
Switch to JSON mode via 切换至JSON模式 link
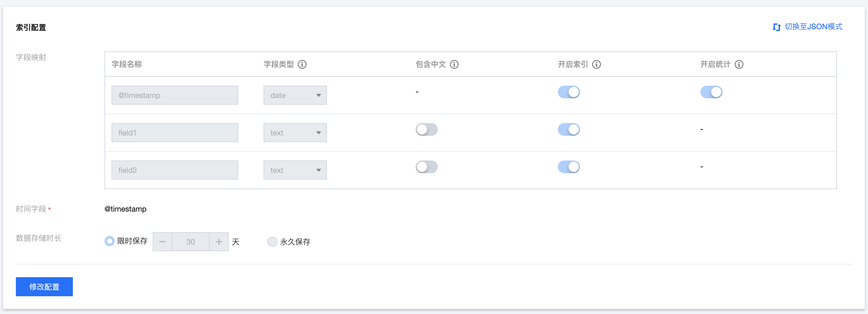pyautogui.click(x=813, y=27)
